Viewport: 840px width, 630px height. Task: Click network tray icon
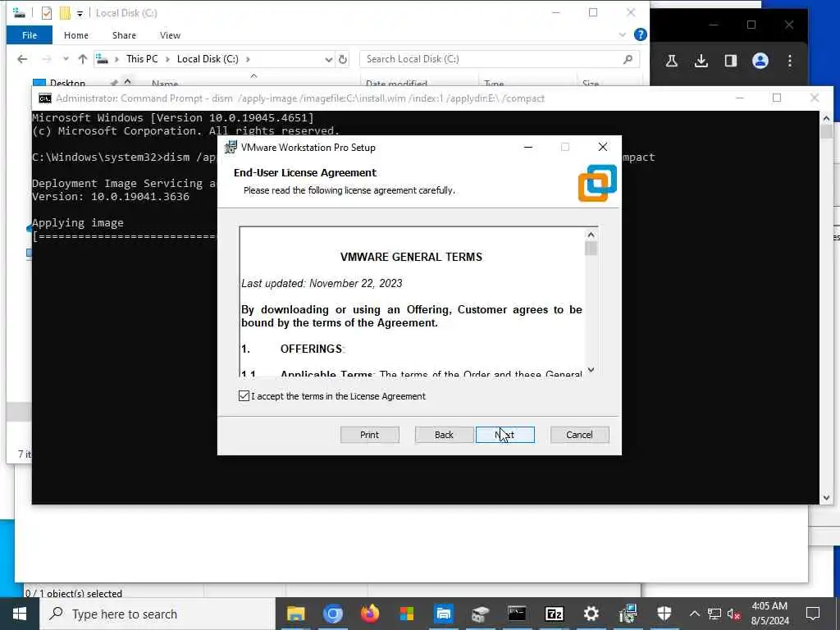[x=714, y=614]
